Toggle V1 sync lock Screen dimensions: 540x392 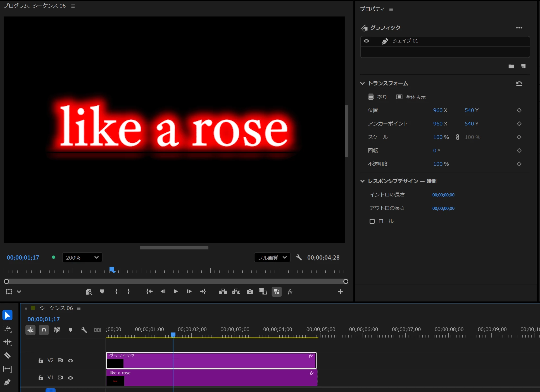tap(60, 378)
